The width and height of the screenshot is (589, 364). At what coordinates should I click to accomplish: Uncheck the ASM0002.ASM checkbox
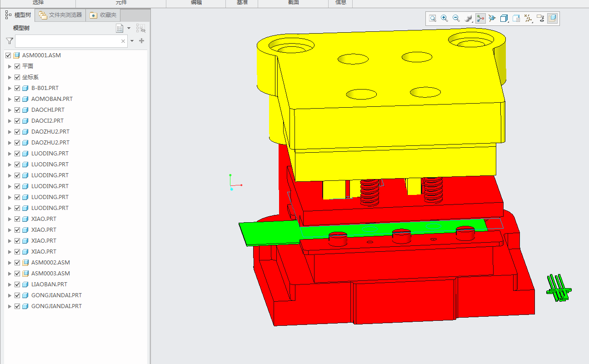coord(17,263)
